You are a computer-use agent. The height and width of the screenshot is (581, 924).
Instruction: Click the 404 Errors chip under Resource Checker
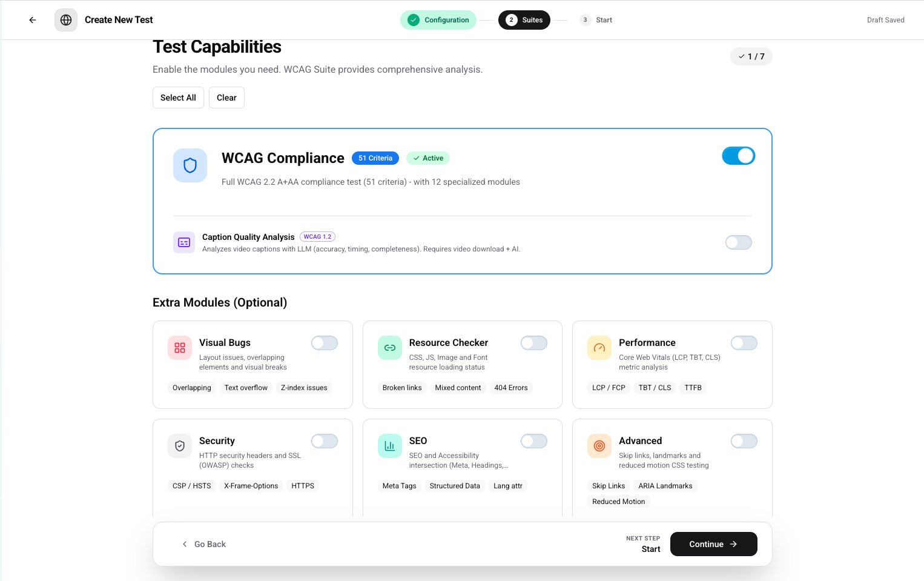pyautogui.click(x=510, y=387)
